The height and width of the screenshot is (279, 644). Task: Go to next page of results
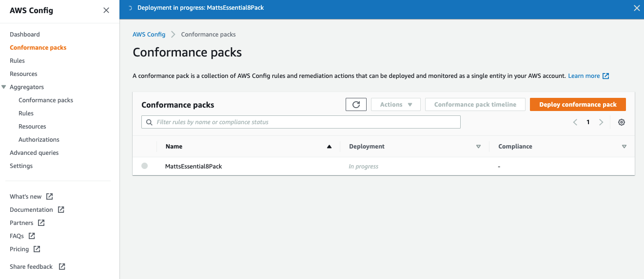point(601,122)
